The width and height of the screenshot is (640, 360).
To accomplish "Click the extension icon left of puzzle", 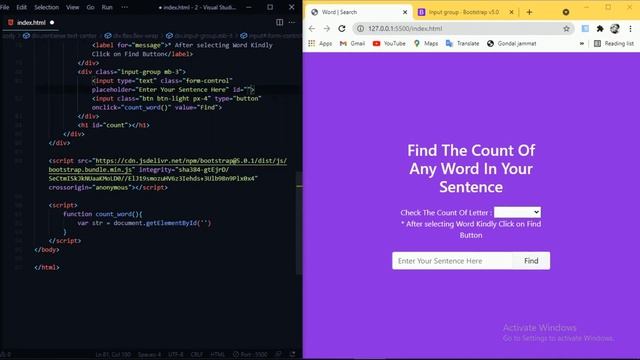I will coord(585,29).
